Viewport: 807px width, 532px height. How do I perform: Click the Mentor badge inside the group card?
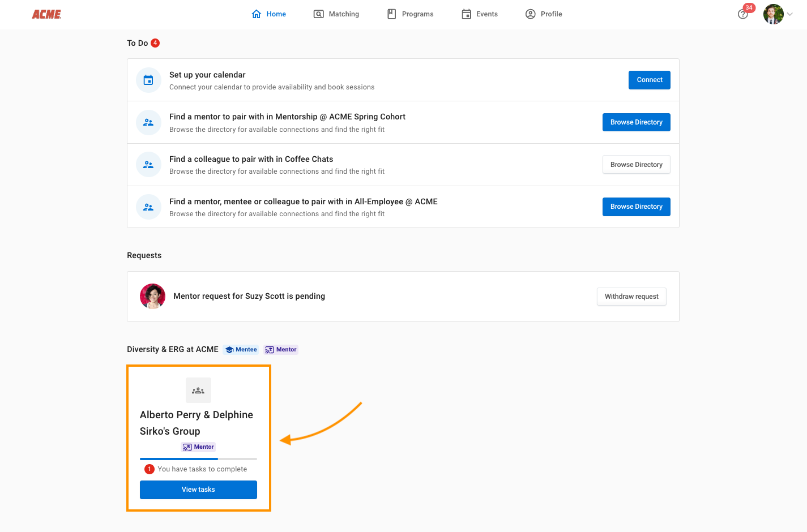point(198,447)
